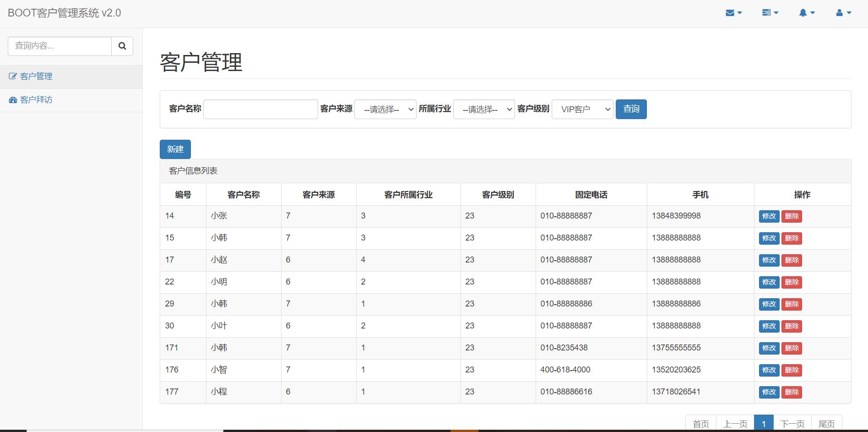Screen dimensions: 868x432
Task: Click 修改 for customer 22 小明
Action: 769,282
